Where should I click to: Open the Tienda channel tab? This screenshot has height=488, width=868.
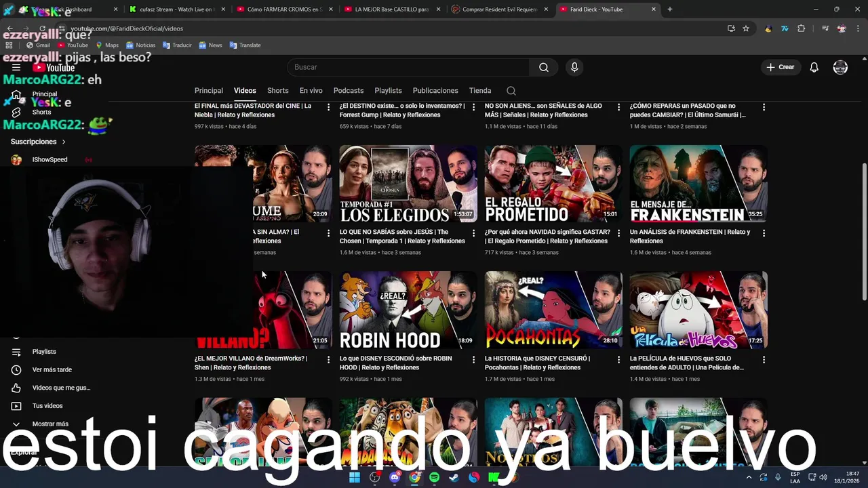pos(480,91)
